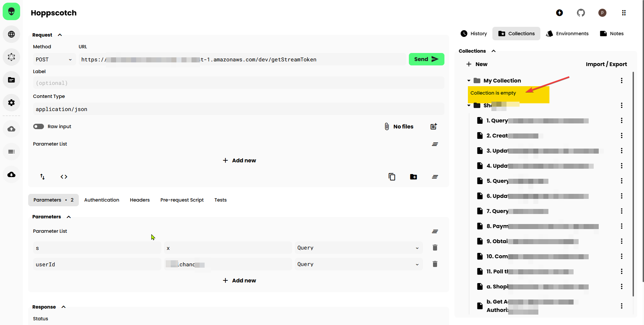
Task: Click the cloud upload sidebar icon
Action: (x=11, y=129)
